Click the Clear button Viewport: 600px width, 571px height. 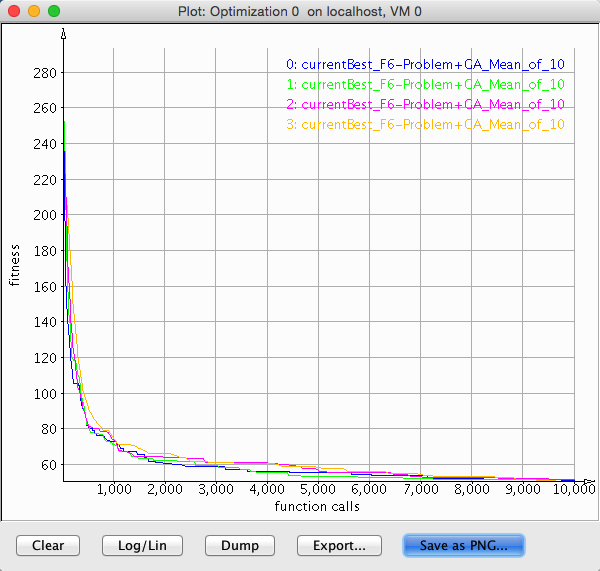(48, 545)
